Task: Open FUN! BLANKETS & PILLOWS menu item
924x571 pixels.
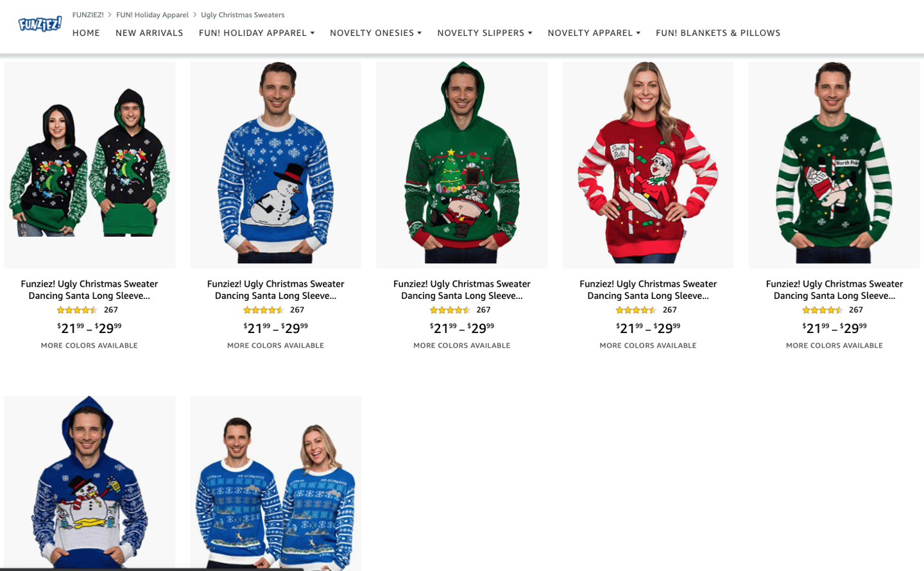Action: pyautogui.click(x=718, y=33)
